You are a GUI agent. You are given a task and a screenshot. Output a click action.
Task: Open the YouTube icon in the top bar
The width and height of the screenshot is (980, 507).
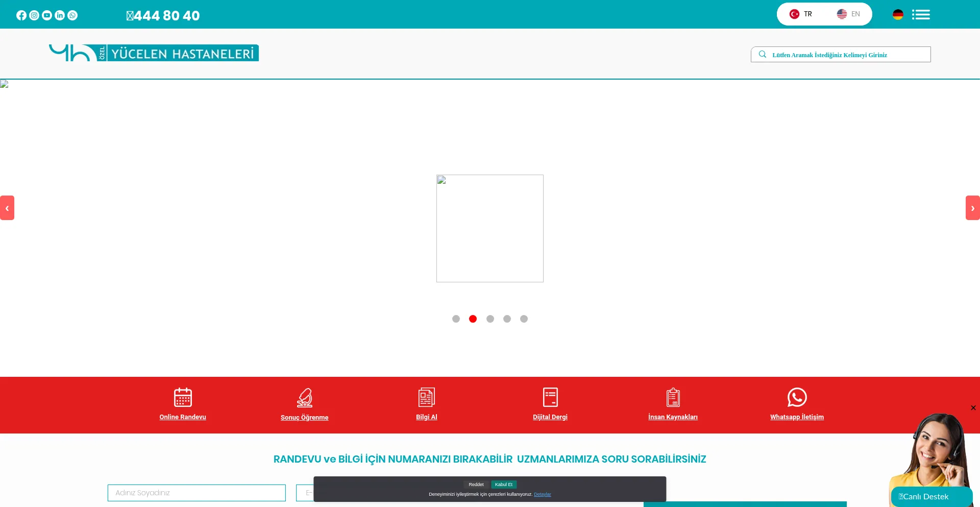(x=47, y=15)
